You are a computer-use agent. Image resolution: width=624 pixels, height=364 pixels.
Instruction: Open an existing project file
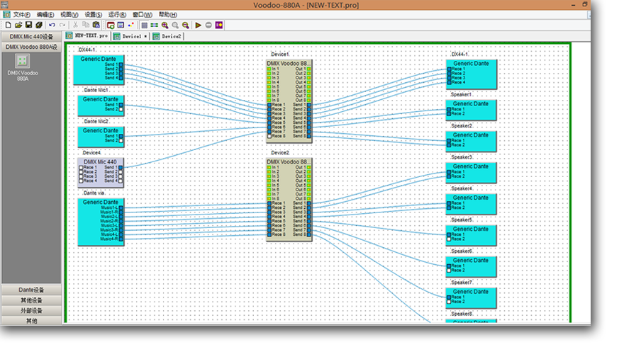point(18,25)
